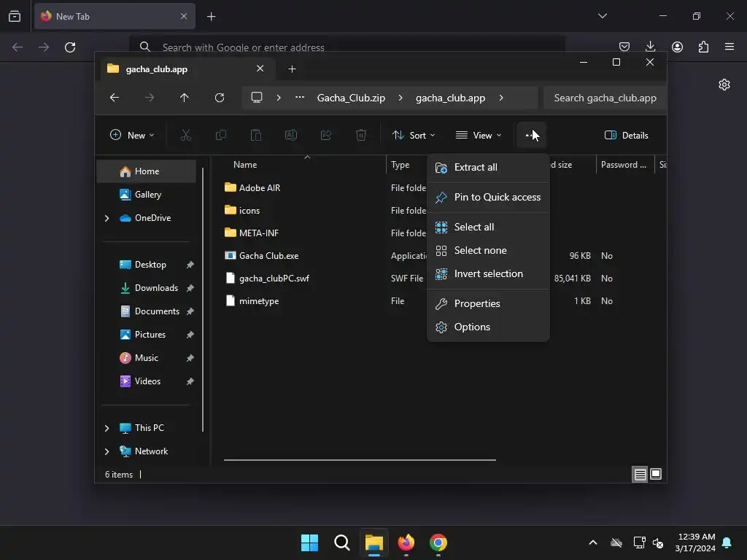The width and height of the screenshot is (747, 560).
Task: Open Options from the menu
Action: [488, 327]
